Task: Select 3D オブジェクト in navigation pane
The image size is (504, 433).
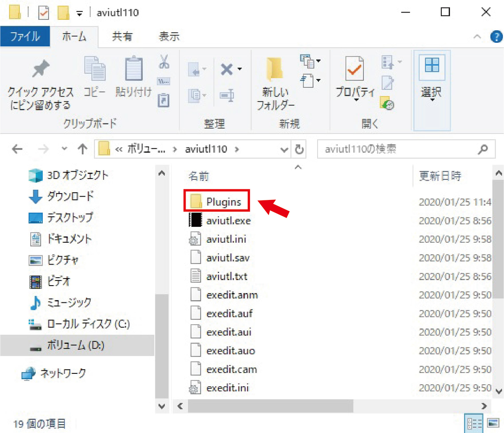Action: click(x=78, y=175)
